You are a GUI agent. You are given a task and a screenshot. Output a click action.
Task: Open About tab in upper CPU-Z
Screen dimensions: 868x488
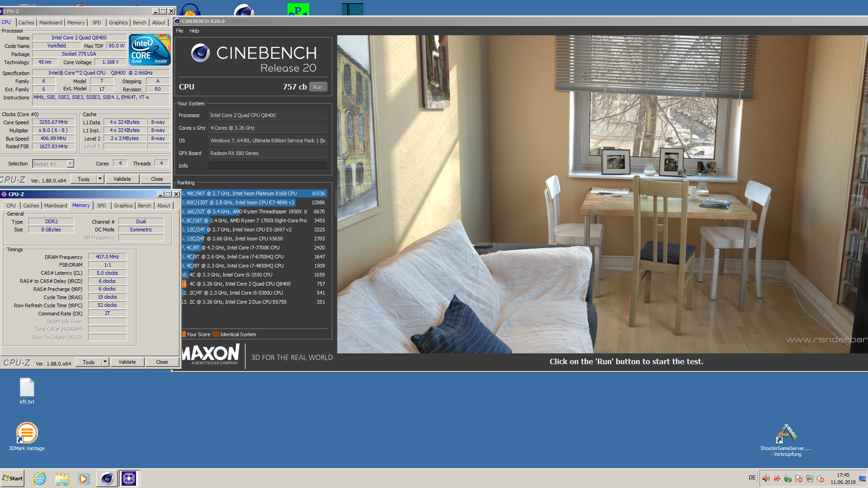click(x=159, y=23)
